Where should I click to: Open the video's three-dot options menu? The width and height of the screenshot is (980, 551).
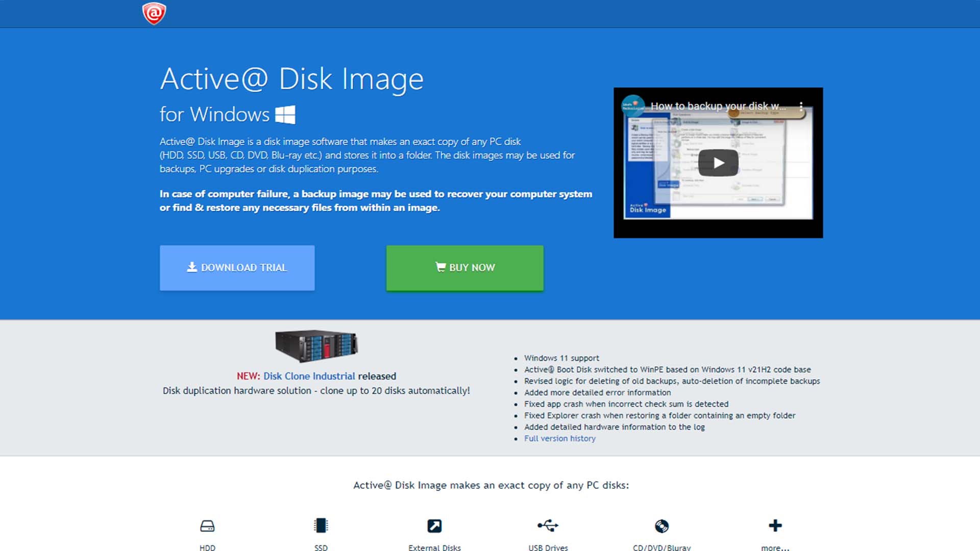coord(802,107)
